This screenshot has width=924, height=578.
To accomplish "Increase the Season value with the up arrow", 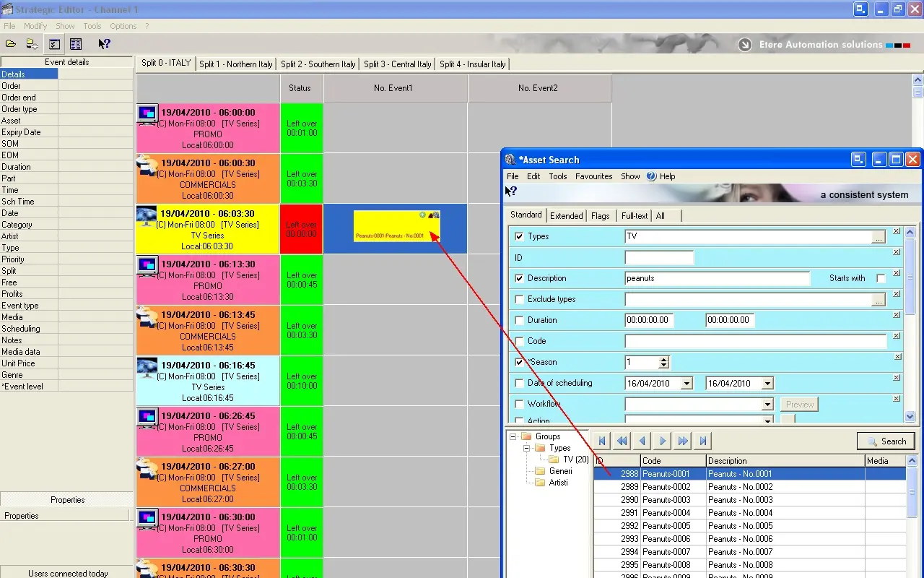I will [x=663, y=359].
